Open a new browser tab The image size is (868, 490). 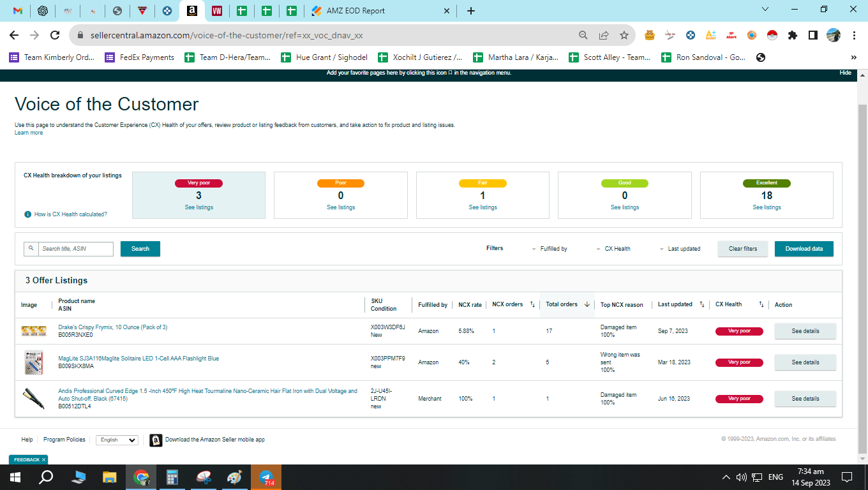click(471, 11)
